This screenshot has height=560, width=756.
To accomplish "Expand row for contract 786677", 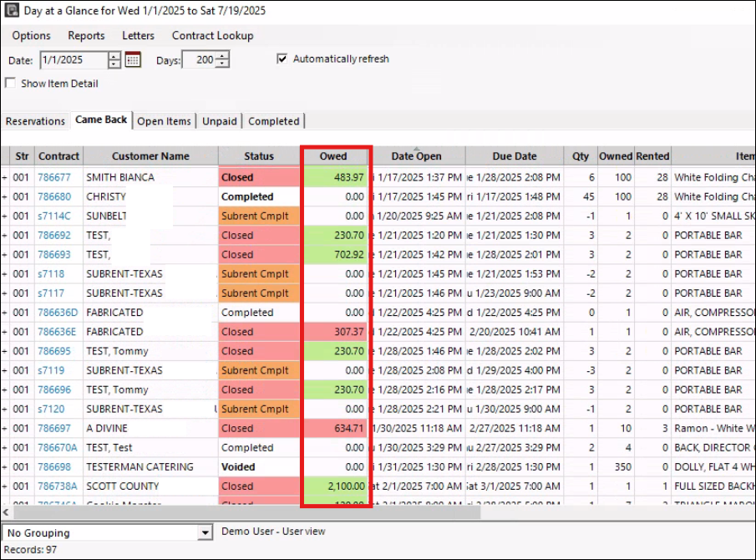I will tap(4, 177).
